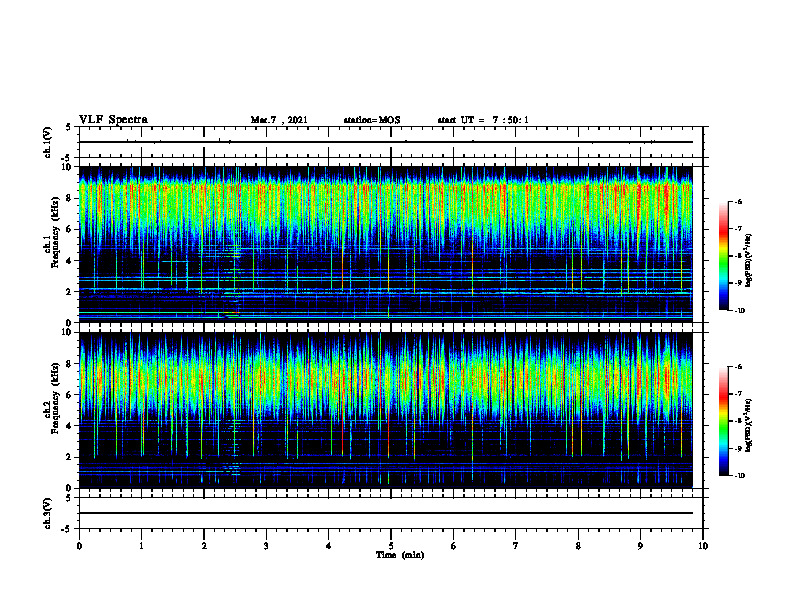Click the "start UT = 7 :50: 1" text
This screenshot has height=612, width=792.
pyautogui.click(x=483, y=120)
